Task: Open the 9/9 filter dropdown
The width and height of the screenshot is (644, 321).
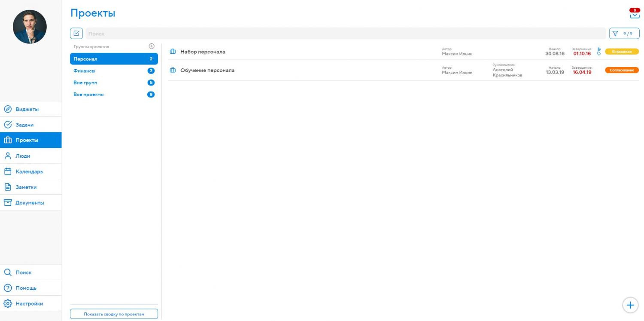Action: [x=624, y=34]
